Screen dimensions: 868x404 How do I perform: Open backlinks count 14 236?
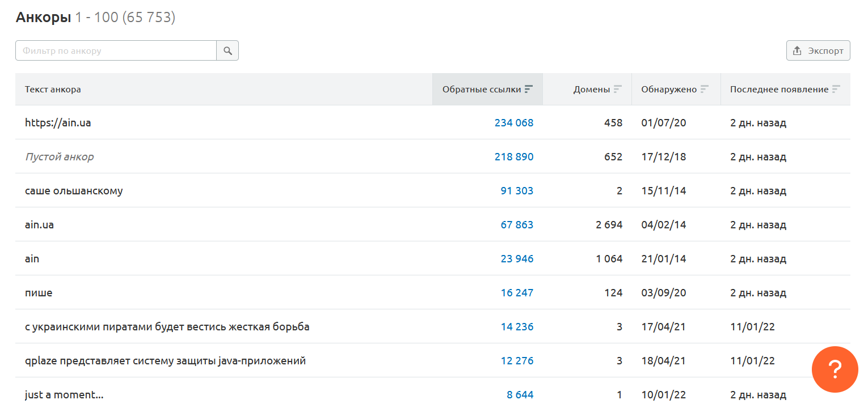tap(517, 326)
